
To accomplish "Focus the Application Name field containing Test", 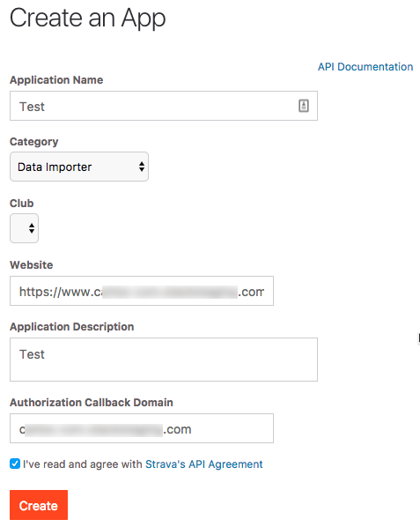I will [164, 106].
